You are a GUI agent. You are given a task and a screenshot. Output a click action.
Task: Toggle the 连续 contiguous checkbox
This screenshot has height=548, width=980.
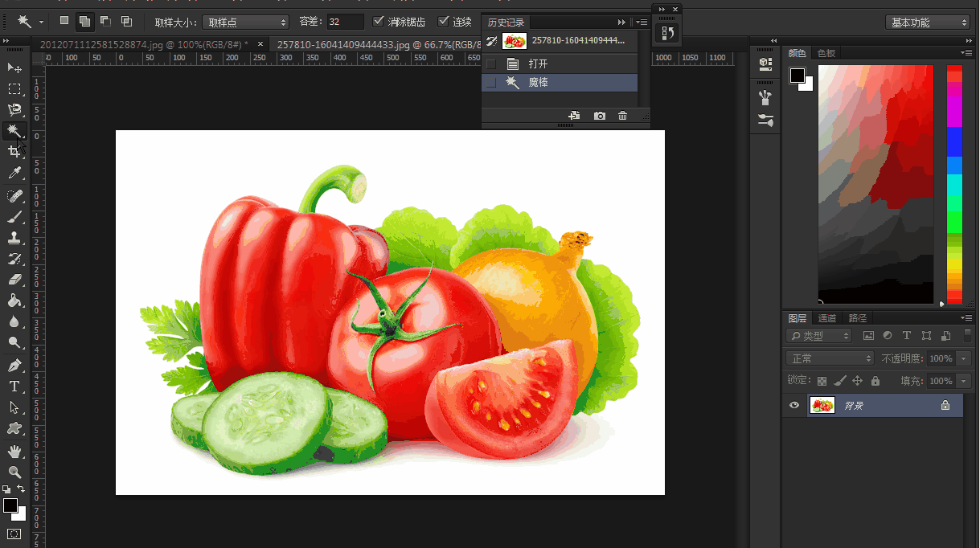point(443,22)
